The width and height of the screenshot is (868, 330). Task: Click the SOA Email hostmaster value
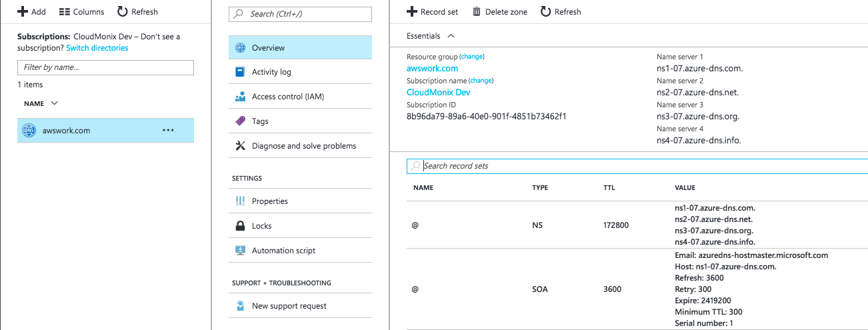click(751, 255)
